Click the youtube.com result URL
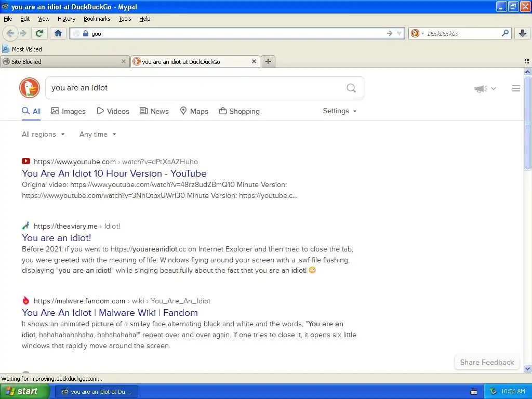Screen dimensions: 532x399 pos(116,162)
